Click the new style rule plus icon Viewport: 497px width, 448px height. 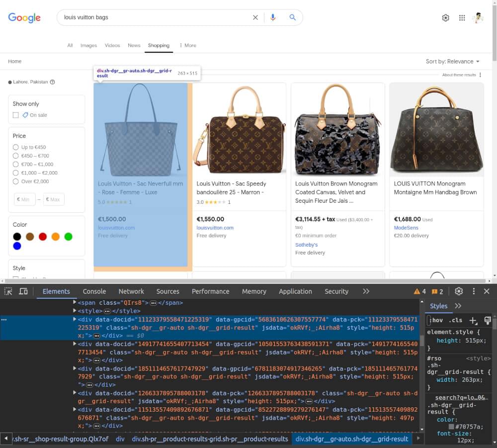pyautogui.click(x=473, y=320)
